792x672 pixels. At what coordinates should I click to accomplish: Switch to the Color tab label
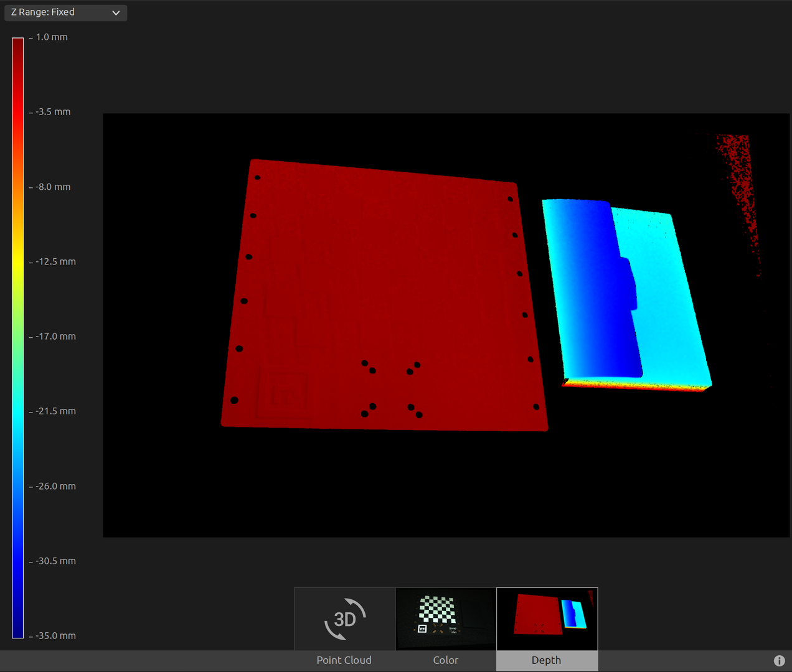click(x=446, y=660)
